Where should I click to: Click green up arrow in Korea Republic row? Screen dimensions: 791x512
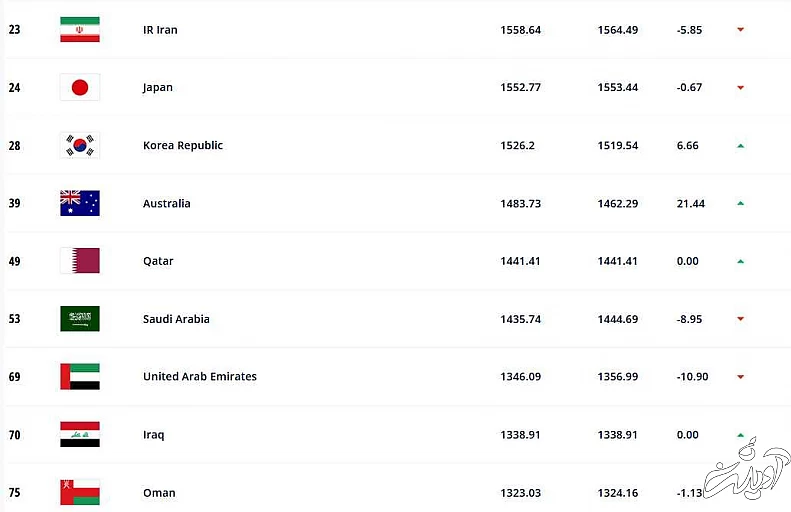pos(740,146)
